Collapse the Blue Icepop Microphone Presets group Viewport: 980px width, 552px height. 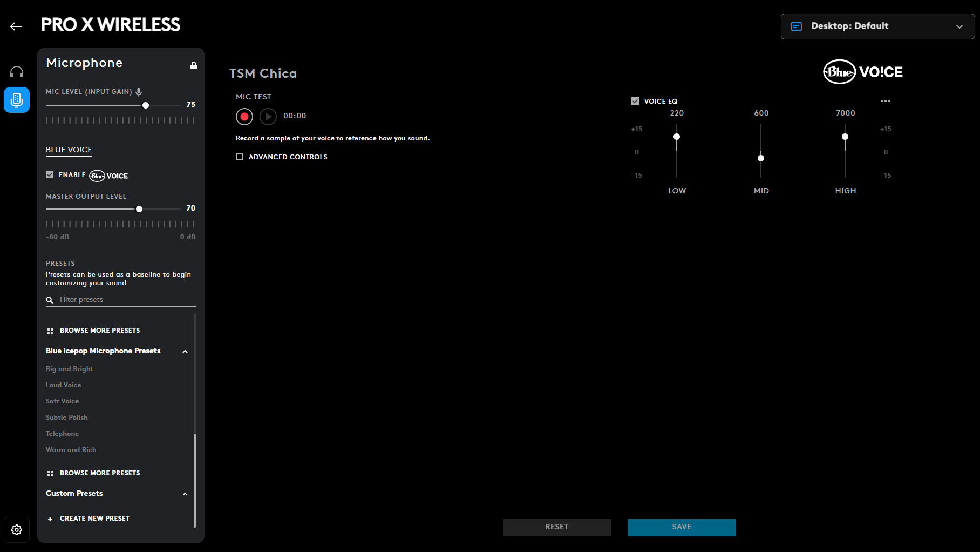pyautogui.click(x=185, y=352)
